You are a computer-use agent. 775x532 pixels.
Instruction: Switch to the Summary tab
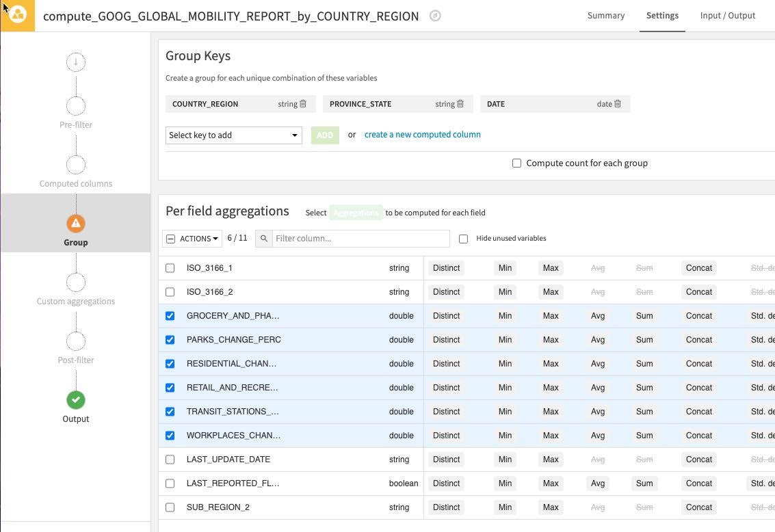[x=605, y=15]
